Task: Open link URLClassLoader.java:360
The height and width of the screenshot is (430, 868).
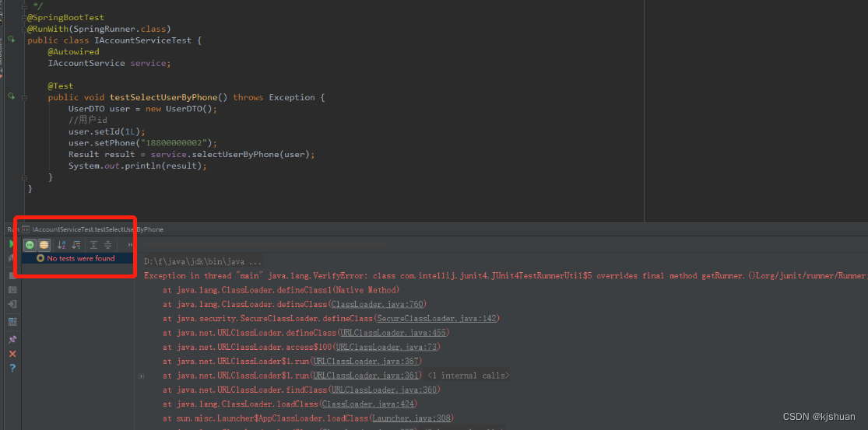Action: click(x=385, y=390)
